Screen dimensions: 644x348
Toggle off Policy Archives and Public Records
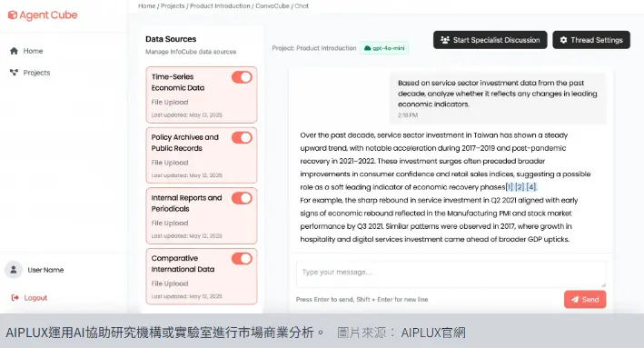(x=242, y=137)
